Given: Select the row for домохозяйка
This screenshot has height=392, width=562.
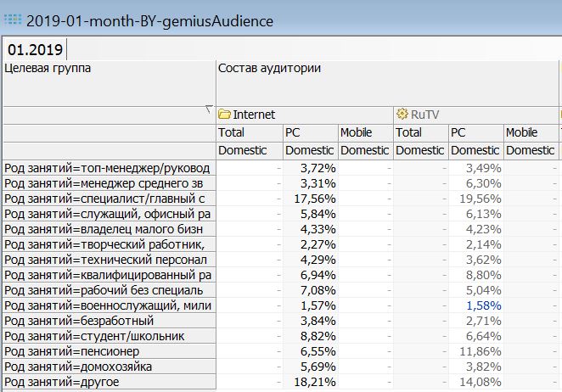Looking at the screenshot, I should [109, 367].
